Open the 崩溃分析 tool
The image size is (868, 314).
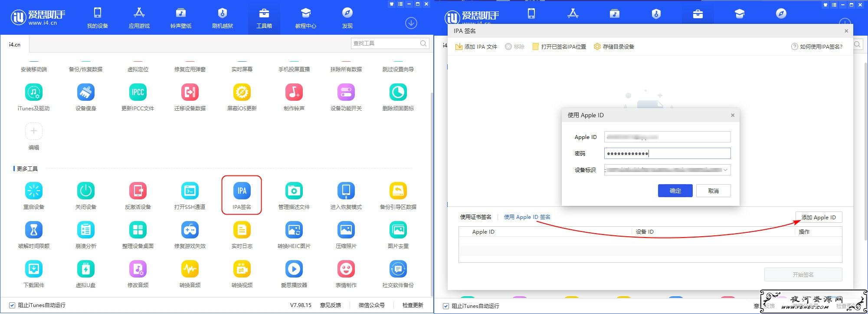pyautogui.click(x=86, y=230)
